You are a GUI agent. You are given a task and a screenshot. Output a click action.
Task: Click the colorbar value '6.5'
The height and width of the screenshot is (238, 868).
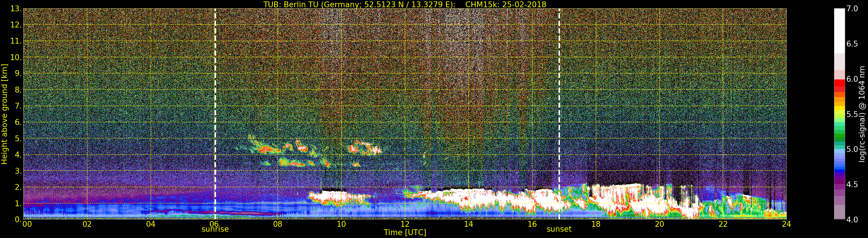point(852,44)
